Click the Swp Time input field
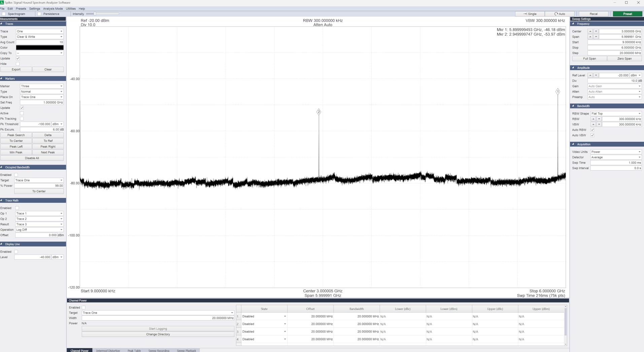 (616, 163)
